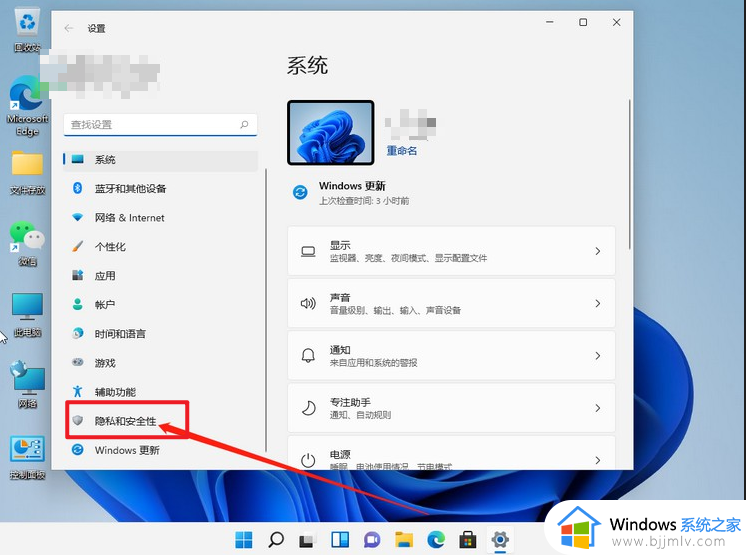
Task: Open the 显示 settings card
Action: point(452,251)
